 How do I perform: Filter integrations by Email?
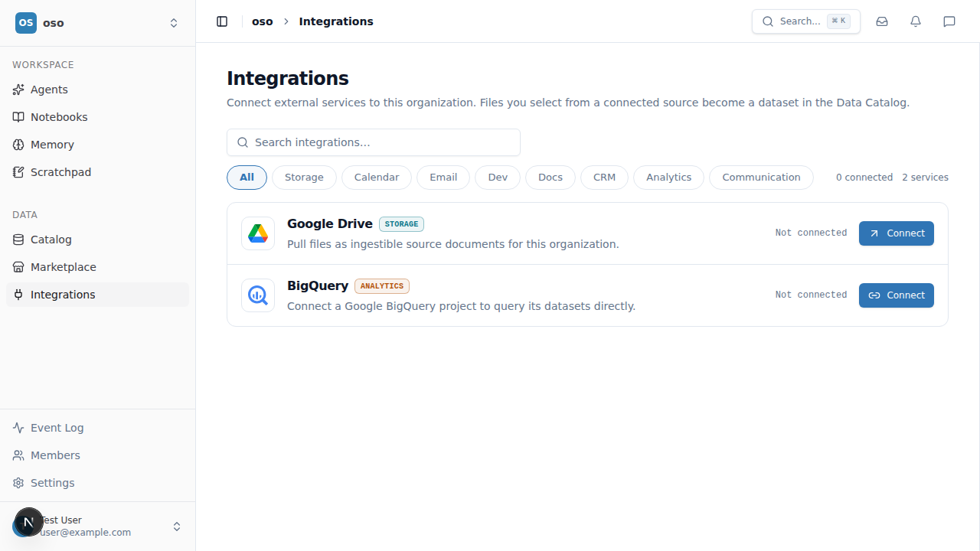(443, 178)
